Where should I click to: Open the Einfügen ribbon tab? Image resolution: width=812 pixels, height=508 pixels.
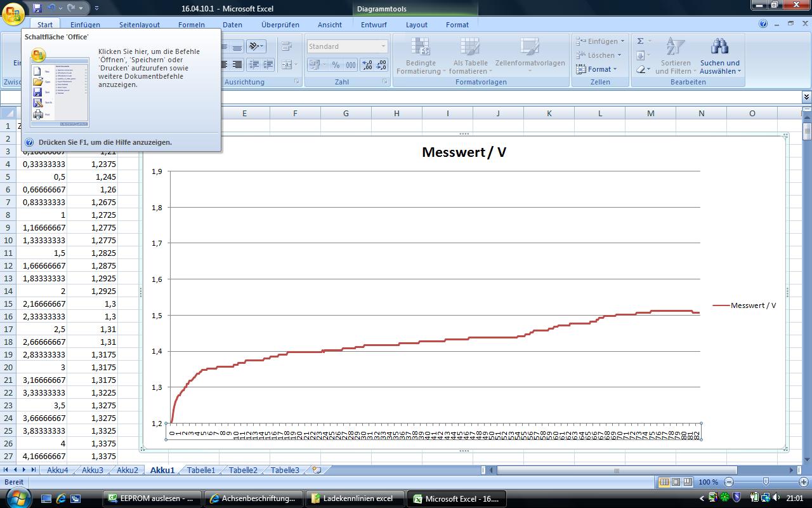[85, 25]
